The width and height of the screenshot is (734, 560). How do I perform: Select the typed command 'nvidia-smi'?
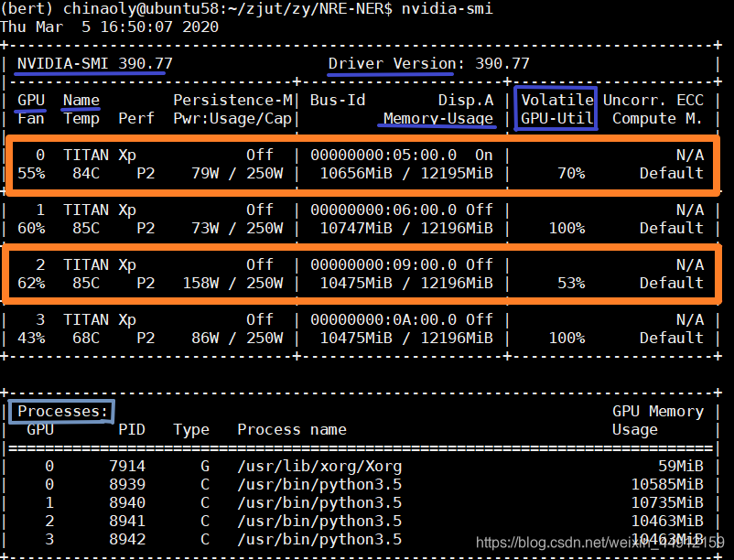tap(447, 8)
